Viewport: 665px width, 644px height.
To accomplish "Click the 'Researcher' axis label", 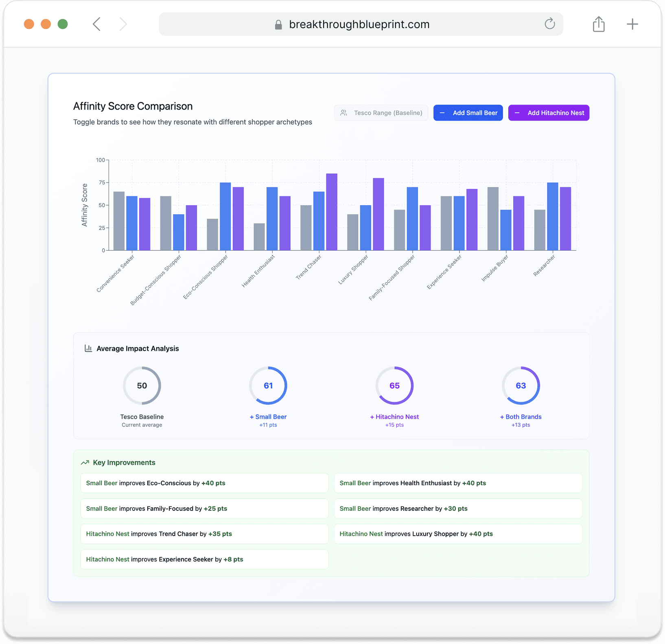I will [x=545, y=266].
